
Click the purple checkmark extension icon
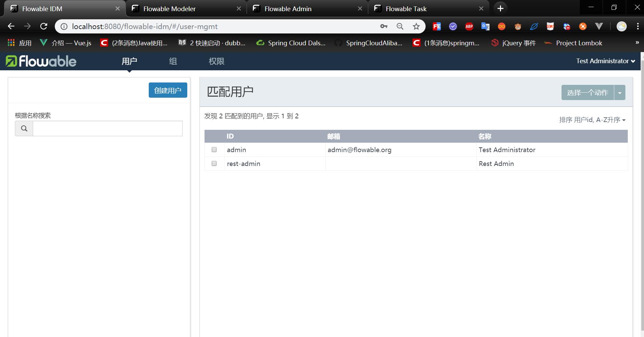[x=453, y=26]
